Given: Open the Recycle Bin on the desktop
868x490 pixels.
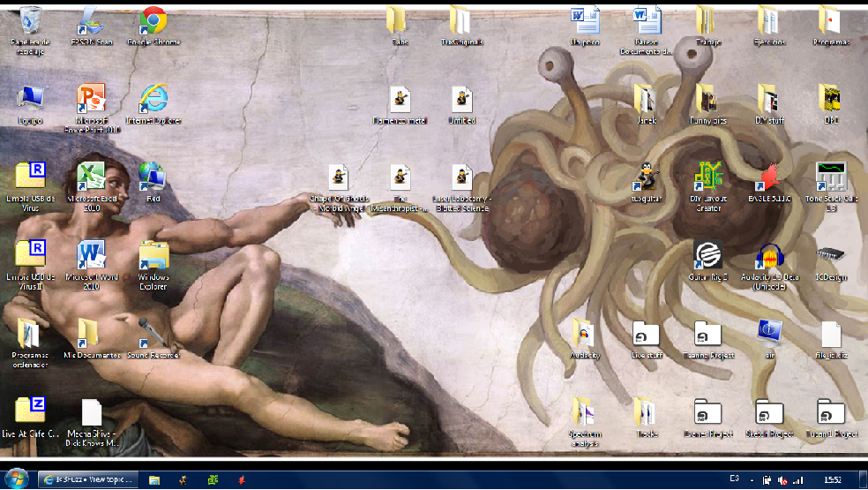Looking at the screenshot, I should [29, 21].
